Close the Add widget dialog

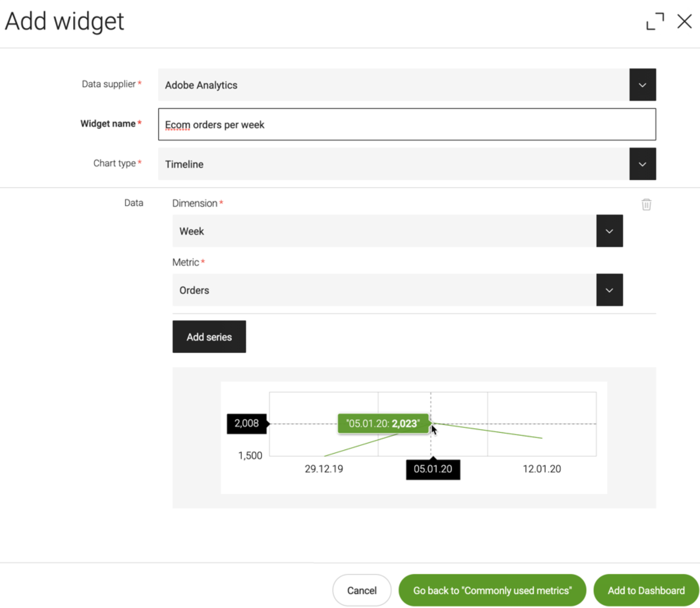[x=684, y=21]
